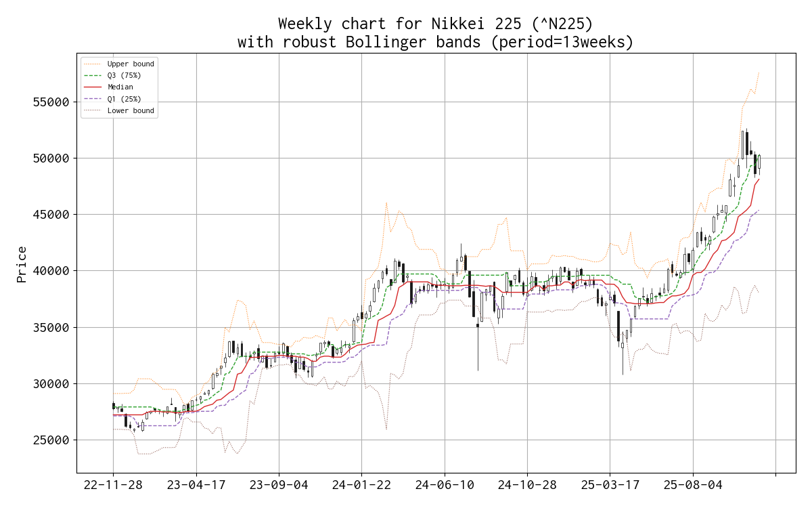Click the 25-08-04 date label
This screenshot has width=812, height=508.
coord(693,486)
